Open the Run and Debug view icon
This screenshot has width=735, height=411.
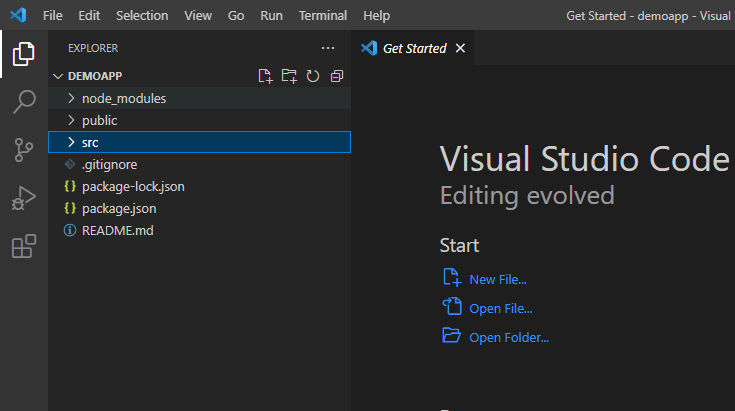click(24, 198)
